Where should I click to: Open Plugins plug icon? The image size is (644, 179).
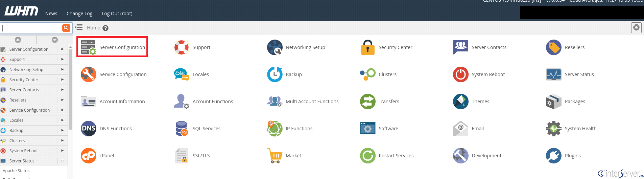click(x=554, y=156)
